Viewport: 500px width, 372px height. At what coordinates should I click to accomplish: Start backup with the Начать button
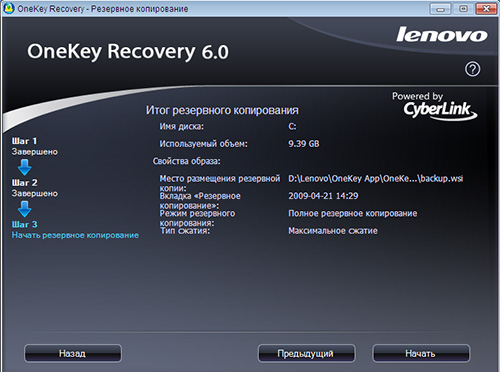[421, 353]
